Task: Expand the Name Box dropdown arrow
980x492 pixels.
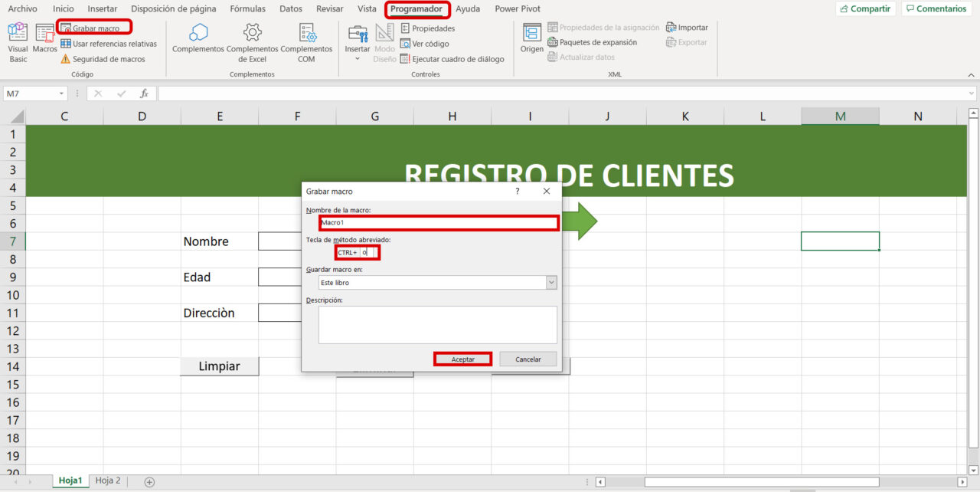Action: (x=63, y=93)
